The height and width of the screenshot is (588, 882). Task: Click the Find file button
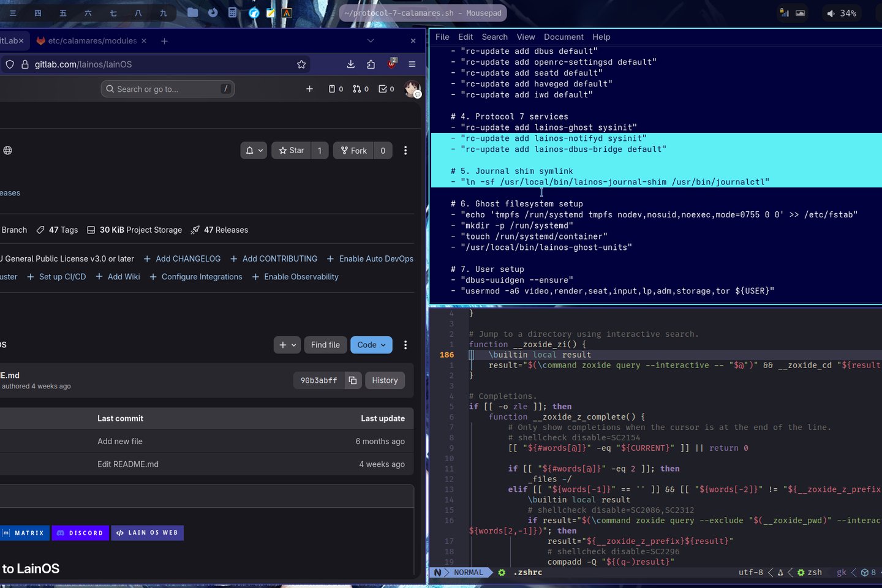pos(325,345)
